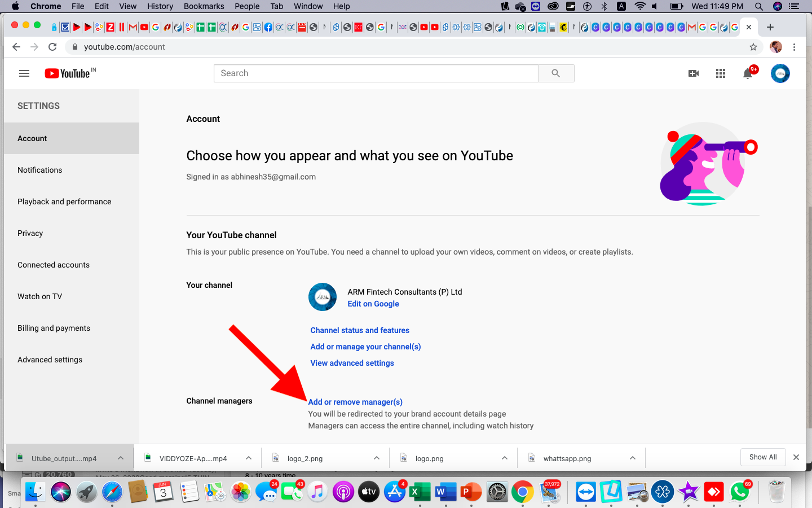Open Safari in the Dock
This screenshot has height=508, width=812.
112,492
